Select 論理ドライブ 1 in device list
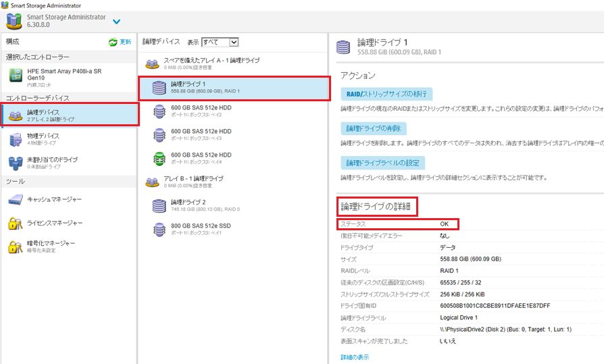This screenshot has width=604, height=364. [x=234, y=88]
